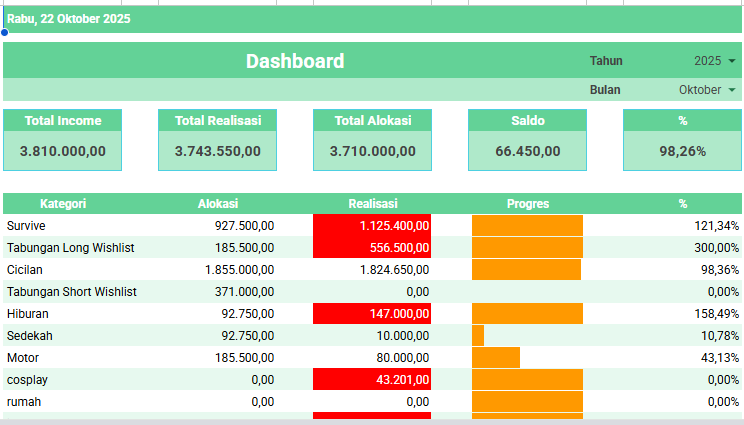Screen dimensions: 744x425
Task: Click the red Realisasi cell 1.125.400,00
Action: coord(372,226)
